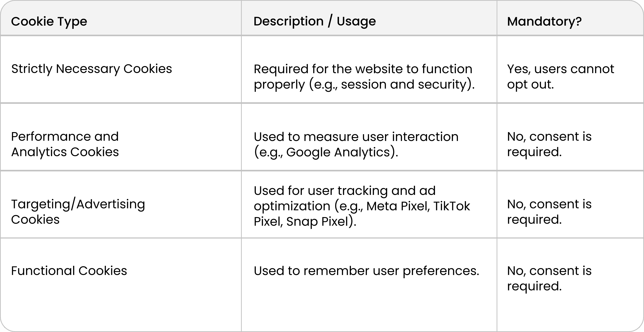
Task: Click the word 'Targeting/Advertising' in third row
Action: click(78, 205)
